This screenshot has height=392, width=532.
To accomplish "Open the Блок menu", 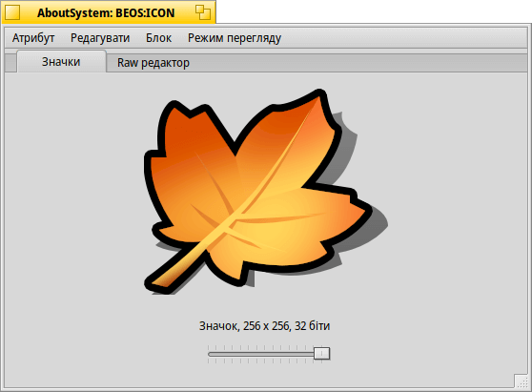I will [158, 38].
